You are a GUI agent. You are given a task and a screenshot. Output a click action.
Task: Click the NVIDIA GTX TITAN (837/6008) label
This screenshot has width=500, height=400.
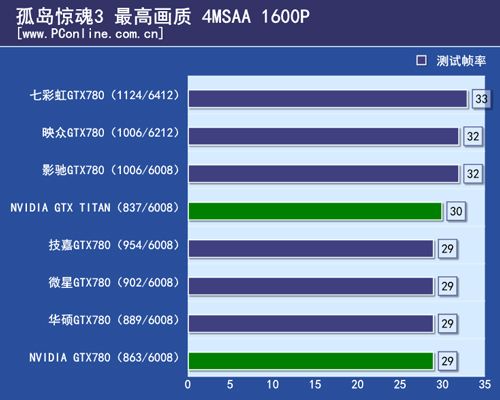click(x=95, y=208)
